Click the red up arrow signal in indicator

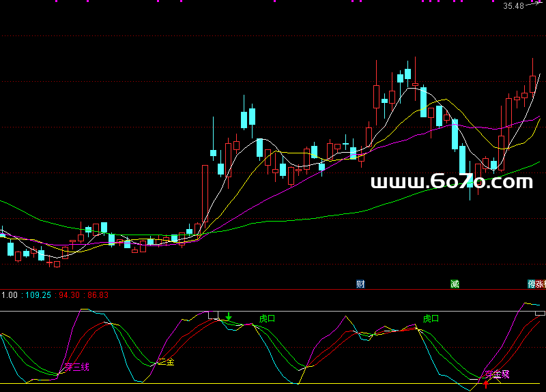coord(486,384)
